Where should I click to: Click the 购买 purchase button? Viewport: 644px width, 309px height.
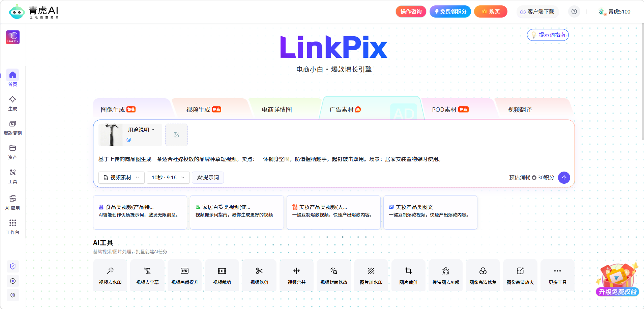pos(491,11)
